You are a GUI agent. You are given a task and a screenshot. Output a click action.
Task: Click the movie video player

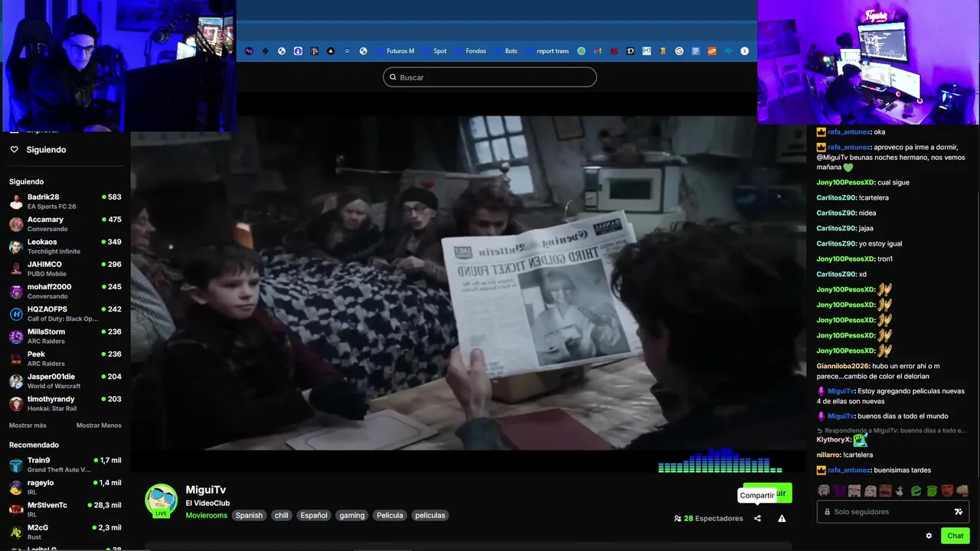tap(468, 283)
